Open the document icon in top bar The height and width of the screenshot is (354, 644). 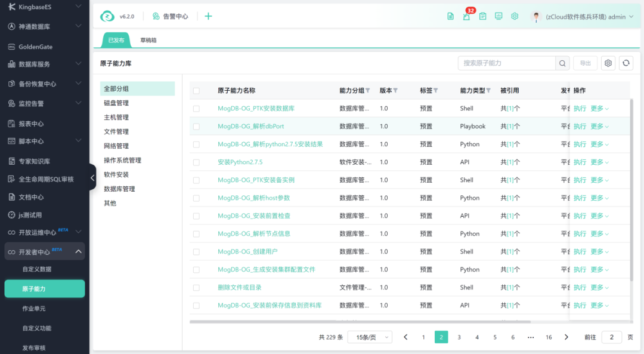451,17
